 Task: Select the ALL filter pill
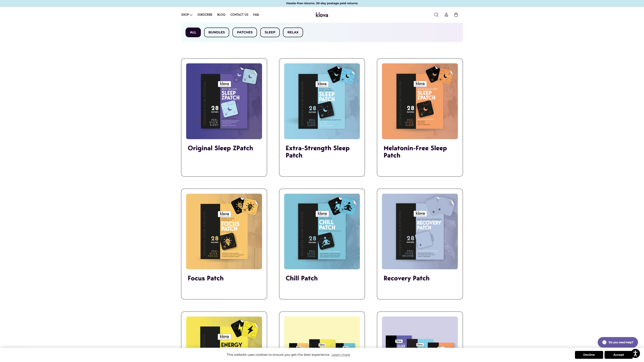[193, 32]
